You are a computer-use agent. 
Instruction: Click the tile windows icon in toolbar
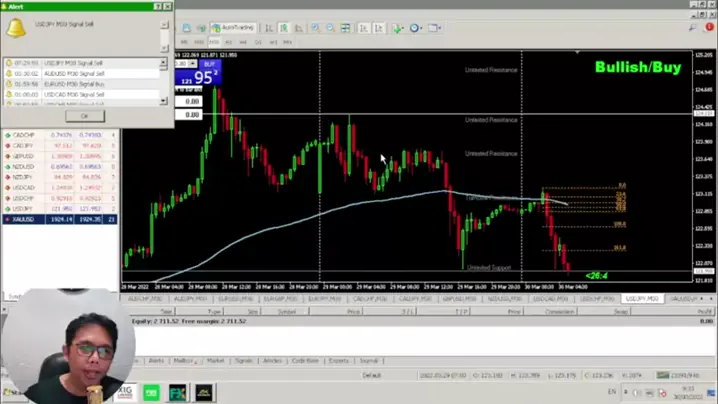pyautogui.click(x=346, y=28)
